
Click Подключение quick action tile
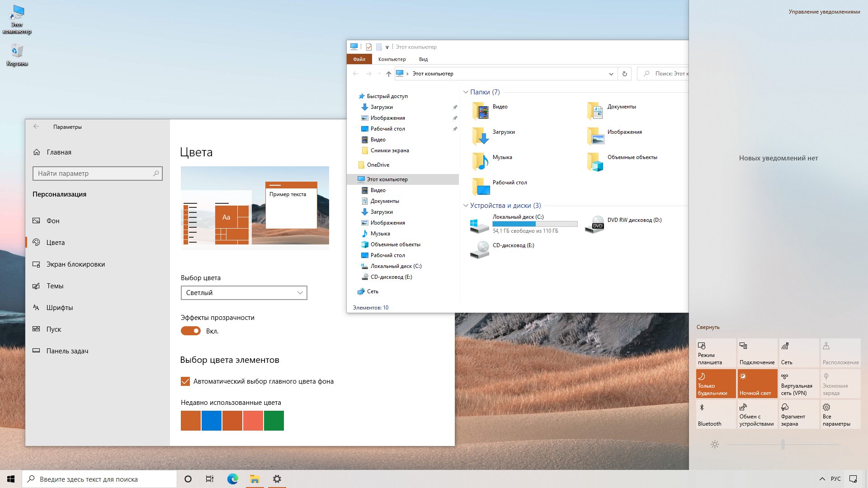click(x=758, y=353)
